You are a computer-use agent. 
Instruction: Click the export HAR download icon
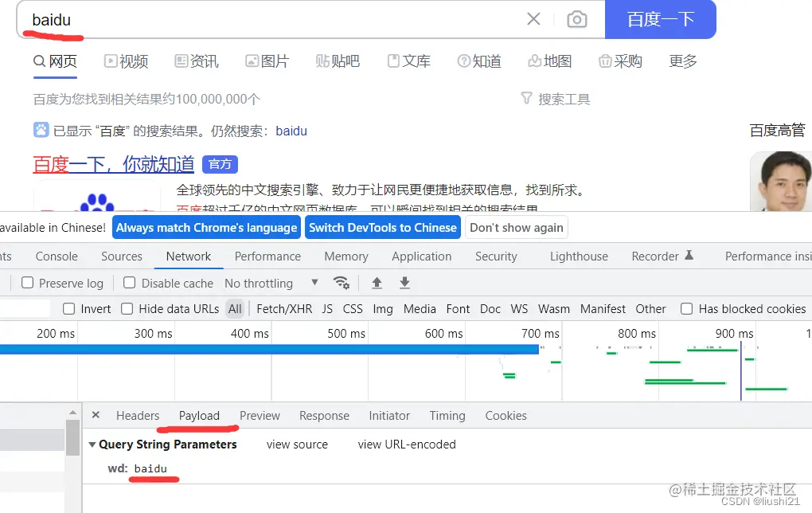(404, 283)
